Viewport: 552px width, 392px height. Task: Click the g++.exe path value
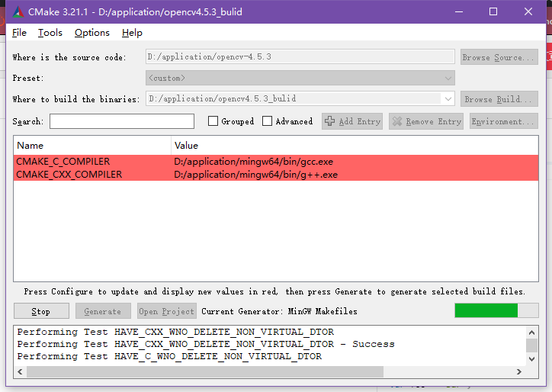[256, 175]
